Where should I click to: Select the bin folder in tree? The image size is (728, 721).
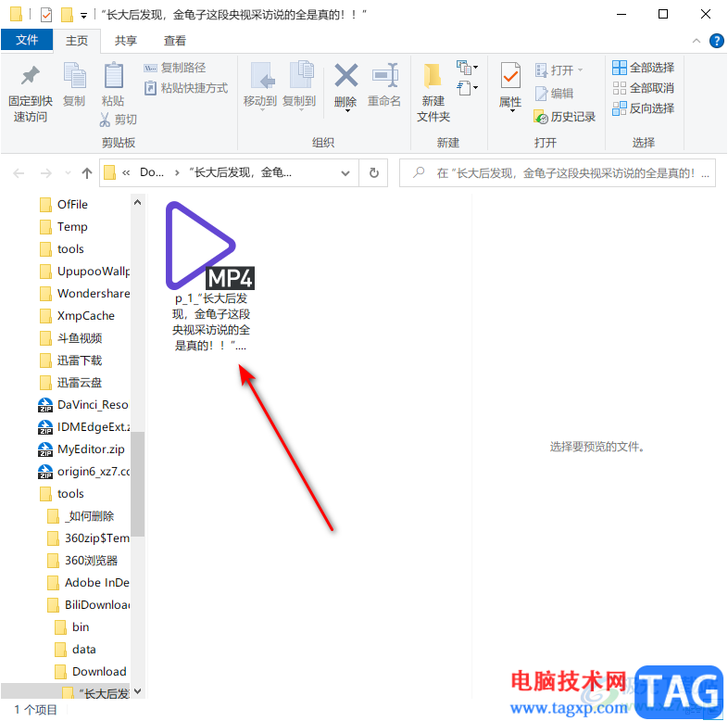pos(72,627)
